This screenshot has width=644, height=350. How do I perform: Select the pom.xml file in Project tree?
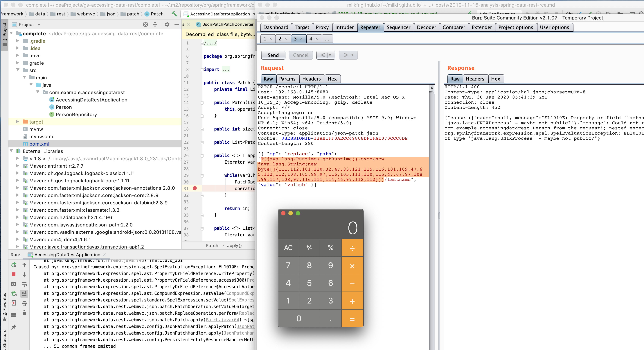click(39, 144)
